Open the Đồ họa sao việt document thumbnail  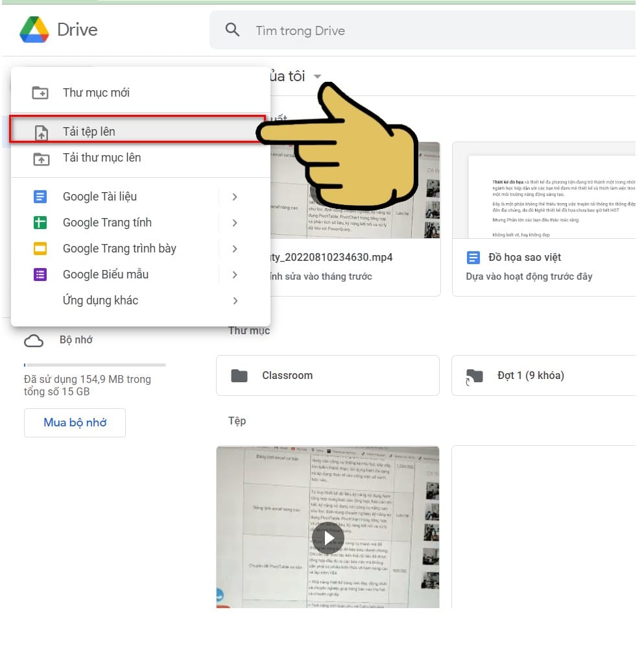544,190
